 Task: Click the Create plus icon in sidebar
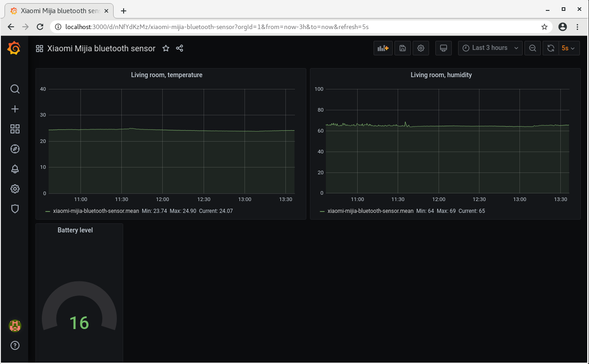tap(15, 109)
